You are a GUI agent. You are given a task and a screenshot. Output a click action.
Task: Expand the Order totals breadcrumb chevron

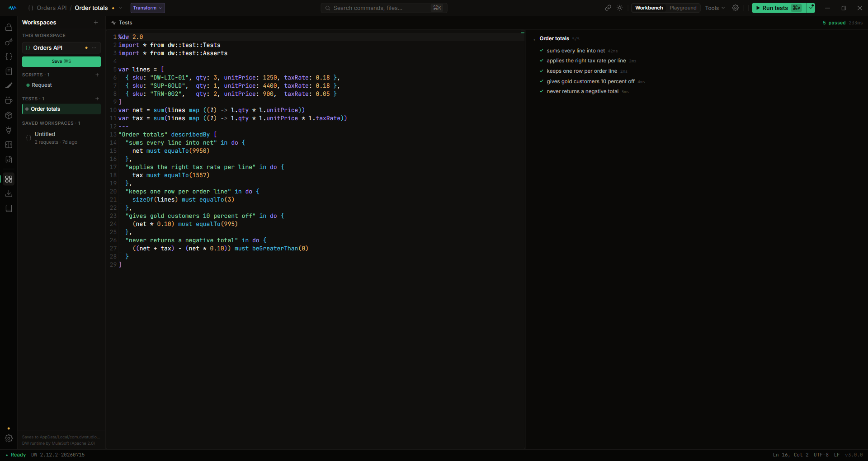click(121, 8)
